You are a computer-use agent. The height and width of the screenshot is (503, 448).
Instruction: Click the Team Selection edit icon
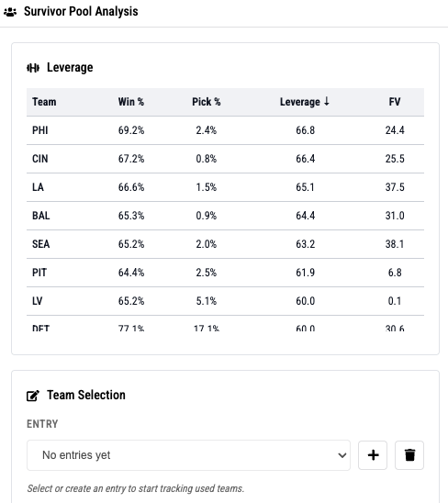click(x=33, y=396)
